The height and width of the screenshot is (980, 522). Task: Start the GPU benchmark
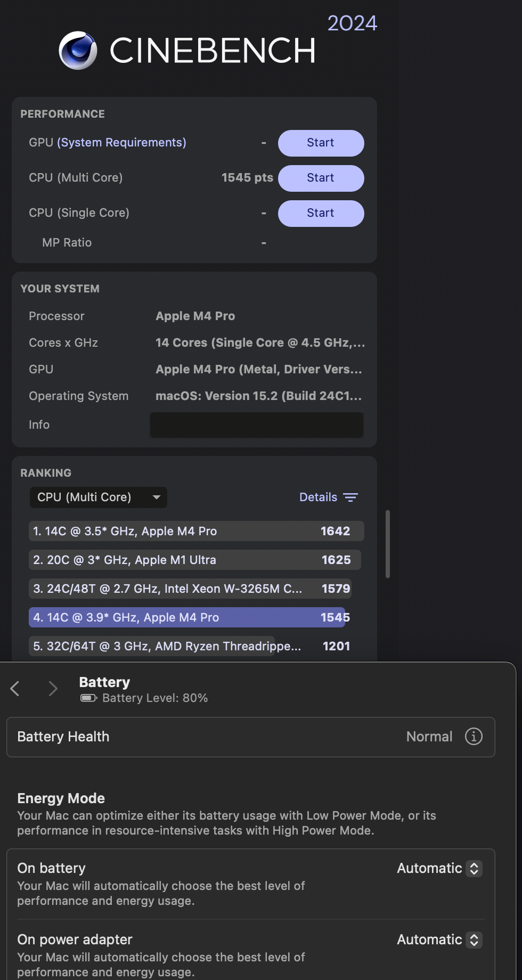[321, 143]
